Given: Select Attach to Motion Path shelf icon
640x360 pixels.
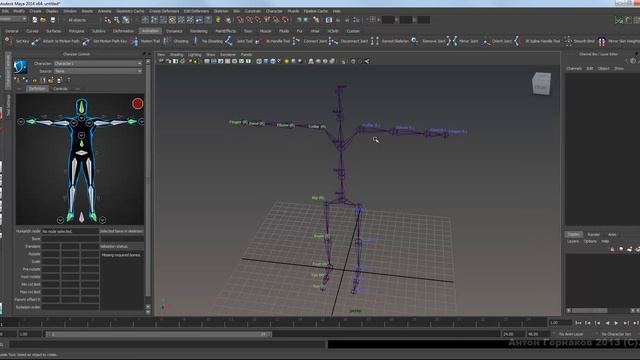Looking at the screenshot, I should pos(36,41).
